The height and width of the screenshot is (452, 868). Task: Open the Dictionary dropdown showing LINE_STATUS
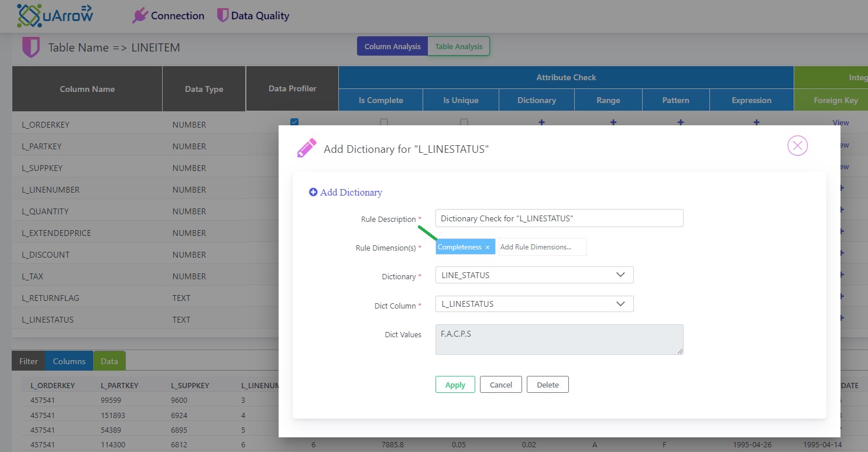[534, 275]
